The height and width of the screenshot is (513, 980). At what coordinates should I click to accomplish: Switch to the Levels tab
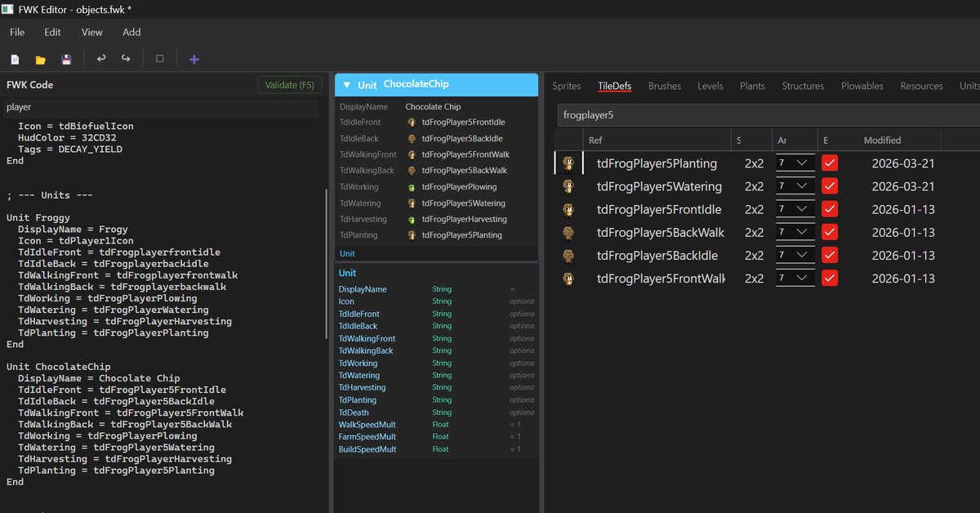(x=710, y=86)
